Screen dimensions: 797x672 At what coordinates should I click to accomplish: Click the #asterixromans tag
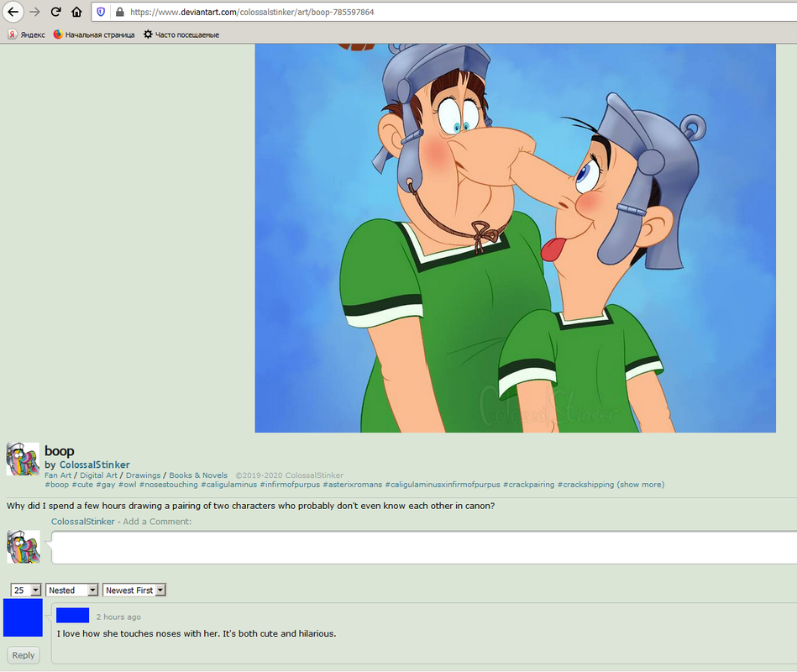352,485
